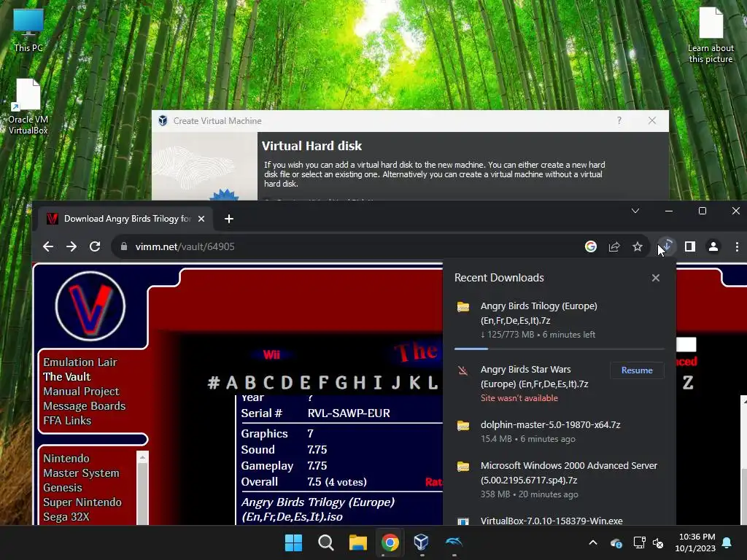Click help question mark in Create Virtual Machine
This screenshot has width=747, height=560.
point(619,120)
